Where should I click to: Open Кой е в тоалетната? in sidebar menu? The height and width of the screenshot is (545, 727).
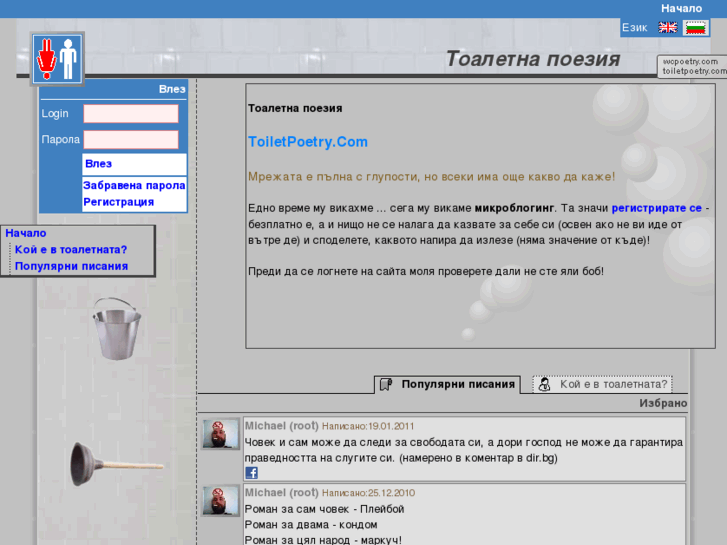tap(71, 250)
